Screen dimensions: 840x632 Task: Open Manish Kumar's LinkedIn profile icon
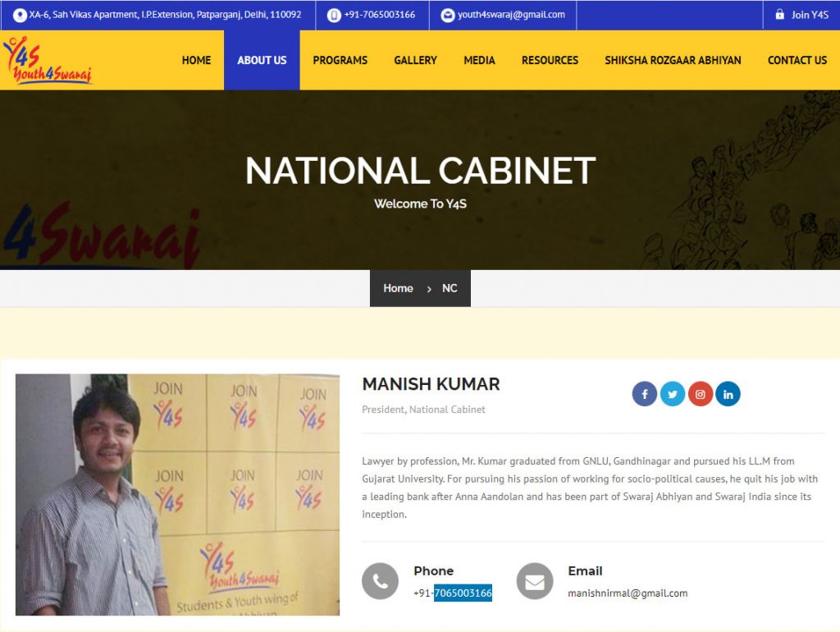click(728, 394)
